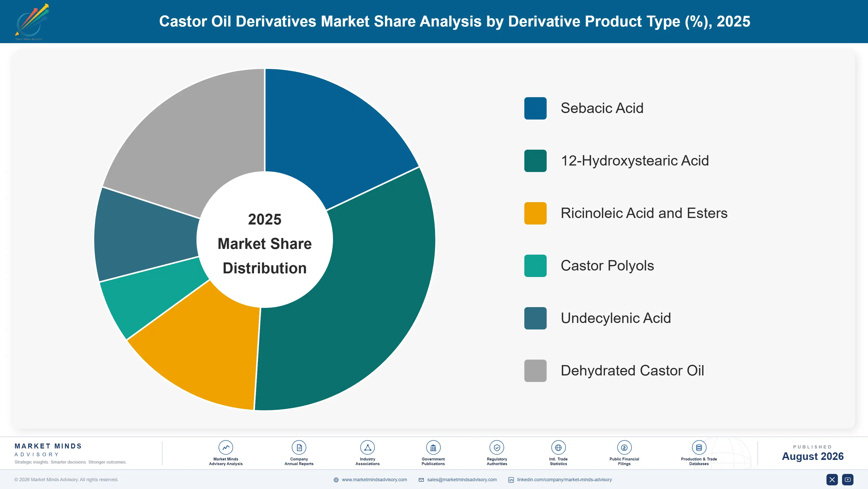
Task: Click the Production & Trade Databases icon
Action: [699, 447]
